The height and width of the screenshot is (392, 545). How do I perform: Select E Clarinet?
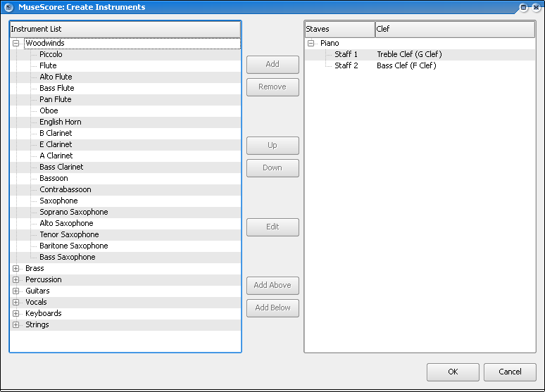click(x=56, y=144)
